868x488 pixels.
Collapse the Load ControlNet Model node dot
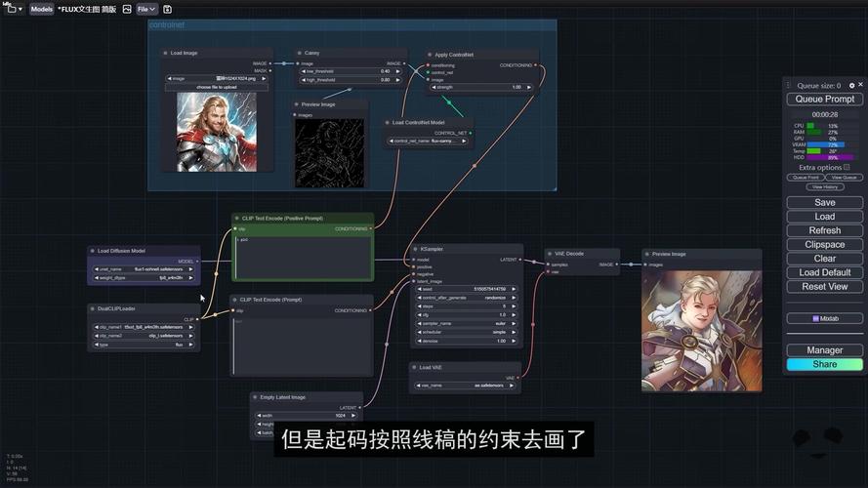[x=387, y=123]
